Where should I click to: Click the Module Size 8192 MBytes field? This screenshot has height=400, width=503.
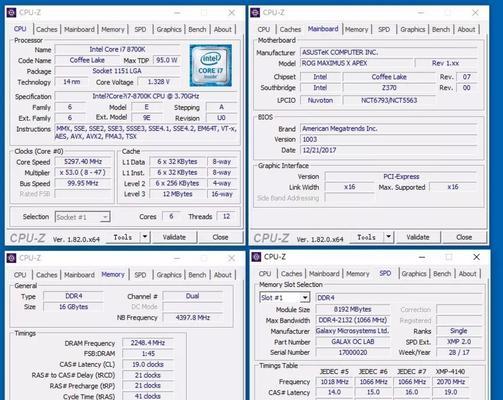[x=353, y=309]
